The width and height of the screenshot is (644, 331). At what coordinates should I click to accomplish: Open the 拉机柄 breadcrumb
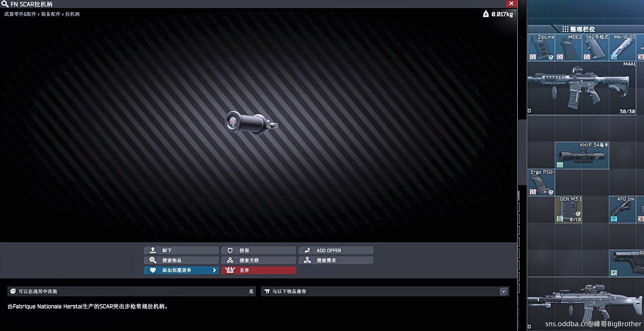[x=72, y=14]
